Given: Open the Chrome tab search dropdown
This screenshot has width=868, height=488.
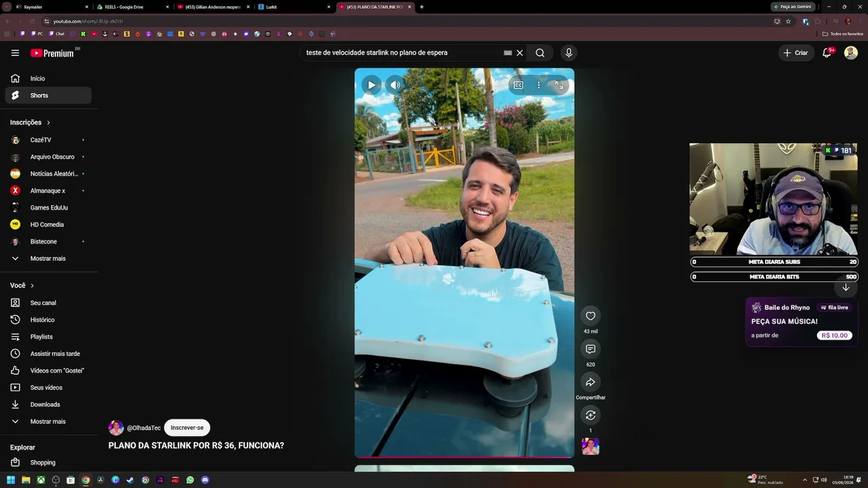Looking at the screenshot, I should [x=6, y=7].
